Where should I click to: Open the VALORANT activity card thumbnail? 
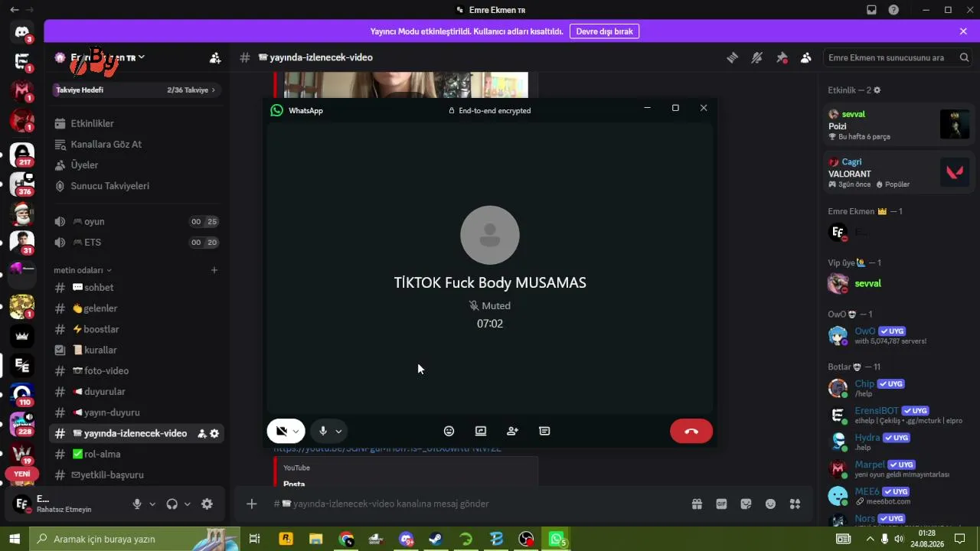coord(955,173)
